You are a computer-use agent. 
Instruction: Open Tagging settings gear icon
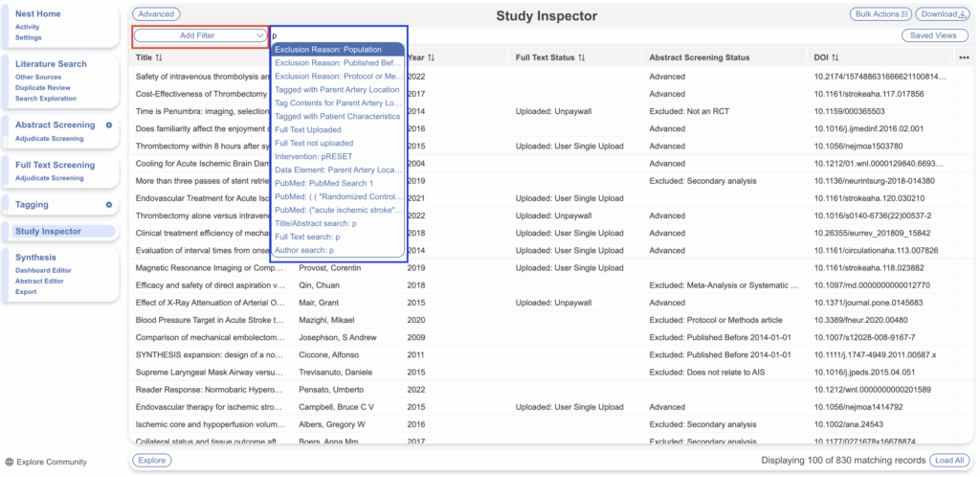click(109, 205)
